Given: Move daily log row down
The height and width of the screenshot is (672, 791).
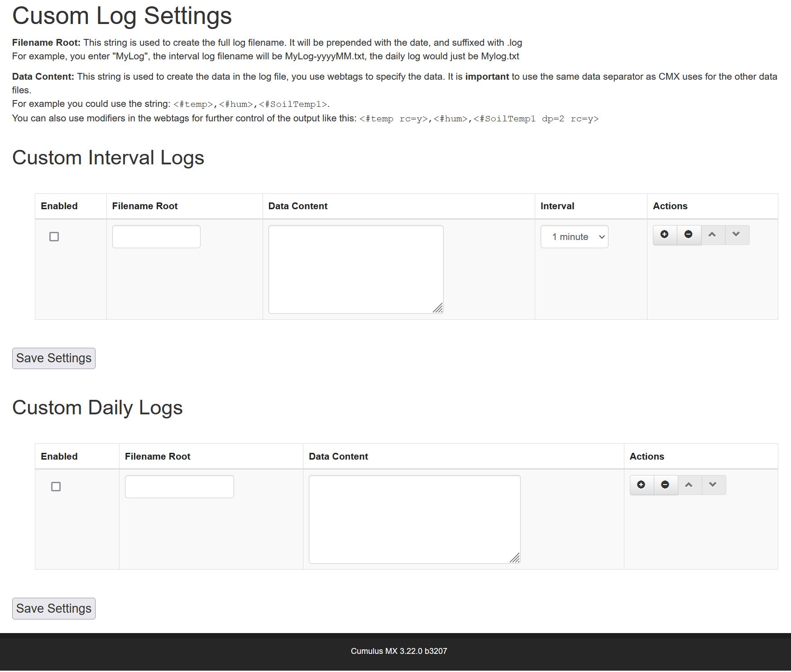Looking at the screenshot, I should pyautogui.click(x=714, y=485).
